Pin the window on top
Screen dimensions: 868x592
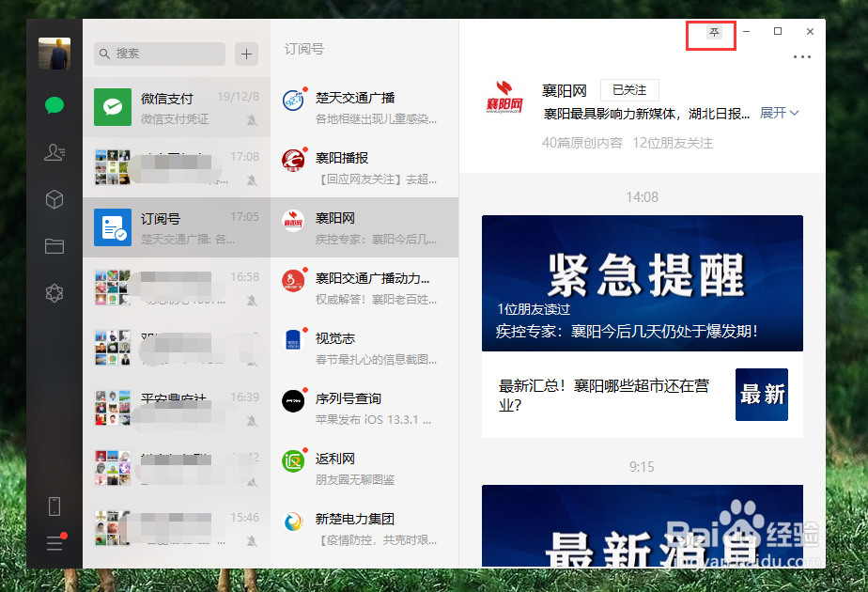click(x=714, y=32)
